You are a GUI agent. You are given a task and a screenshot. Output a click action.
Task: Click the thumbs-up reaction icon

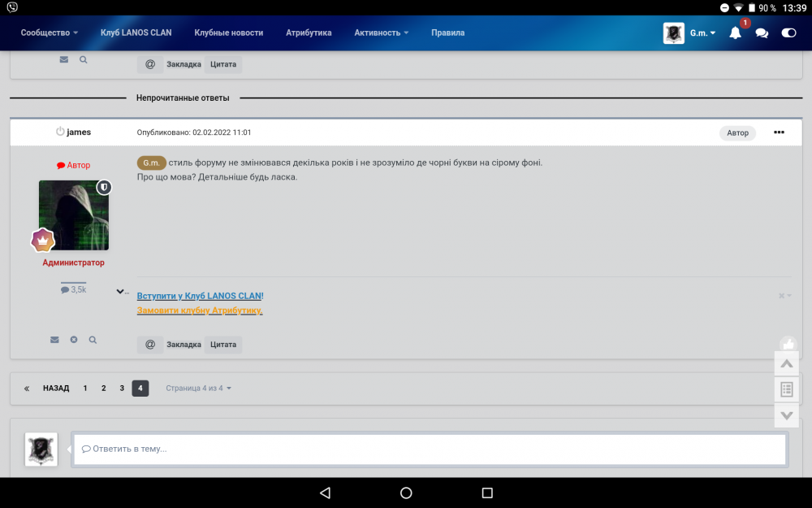click(787, 343)
